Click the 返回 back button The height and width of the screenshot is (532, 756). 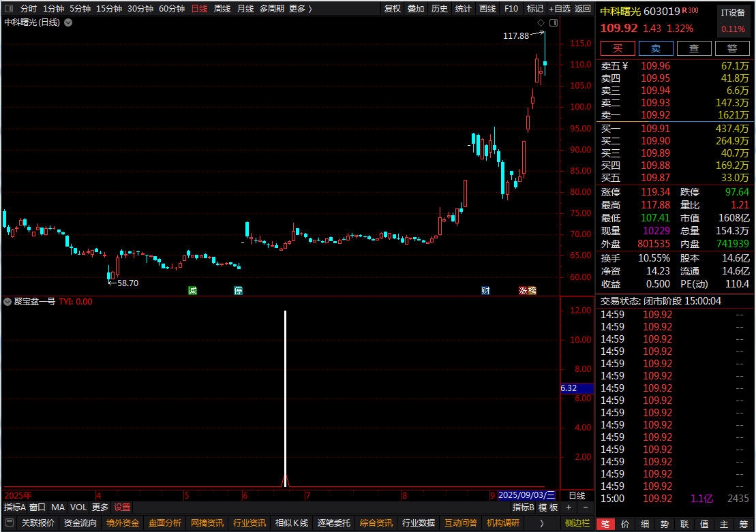tap(582, 9)
